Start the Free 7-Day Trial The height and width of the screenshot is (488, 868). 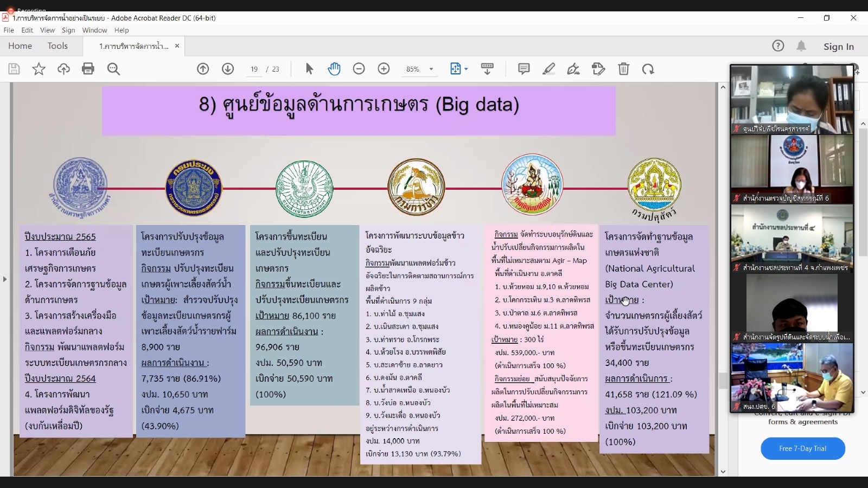[802, 448]
